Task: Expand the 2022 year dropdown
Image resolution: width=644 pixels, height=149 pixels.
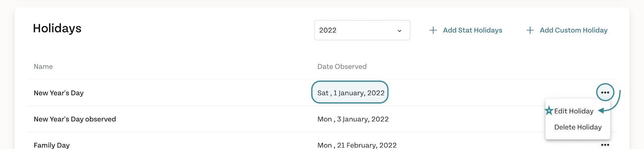Action: [362, 30]
